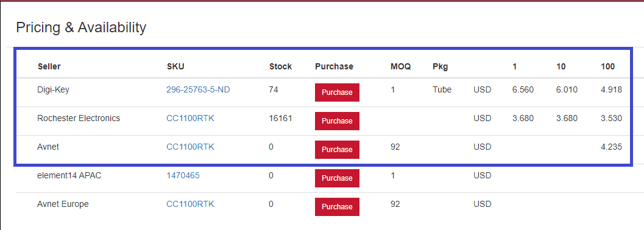644x230 pixels.
Task: Click the Pricing & Availability heading
Action: coord(81,28)
